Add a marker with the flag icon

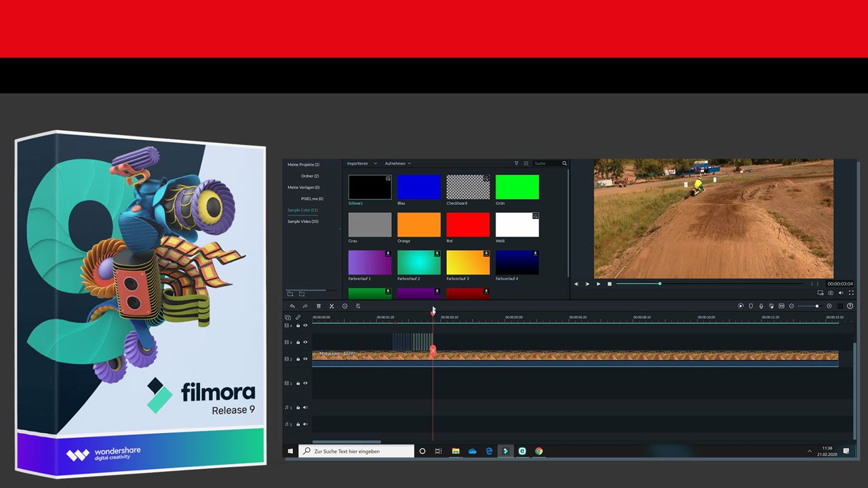click(751, 306)
